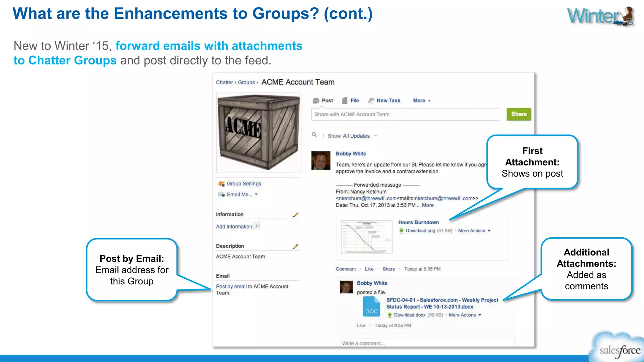Click the Add Information link
Image resolution: width=644 pixels, height=362 pixels.
pyautogui.click(x=234, y=227)
